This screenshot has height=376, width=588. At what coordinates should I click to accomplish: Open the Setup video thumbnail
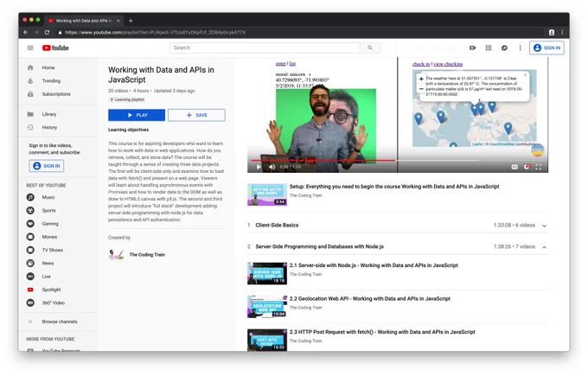(x=267, y=194)
